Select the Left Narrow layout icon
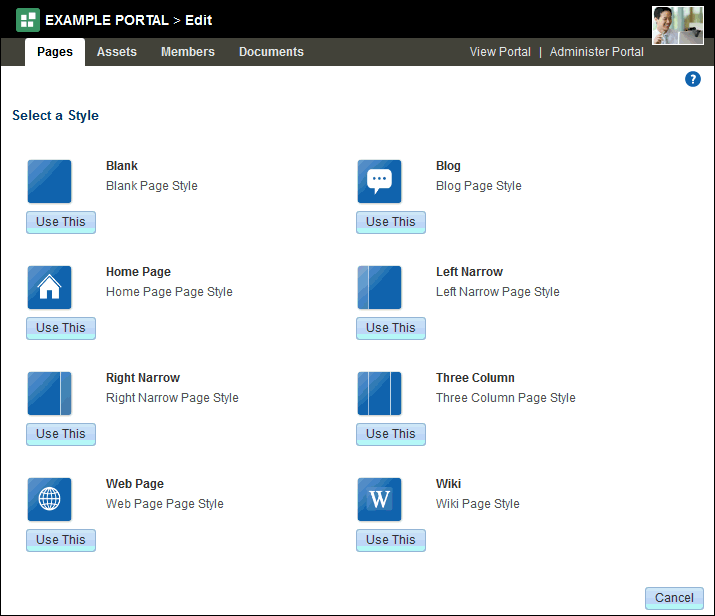The width and height of the screenshot is (715, 616). (379, 288)
